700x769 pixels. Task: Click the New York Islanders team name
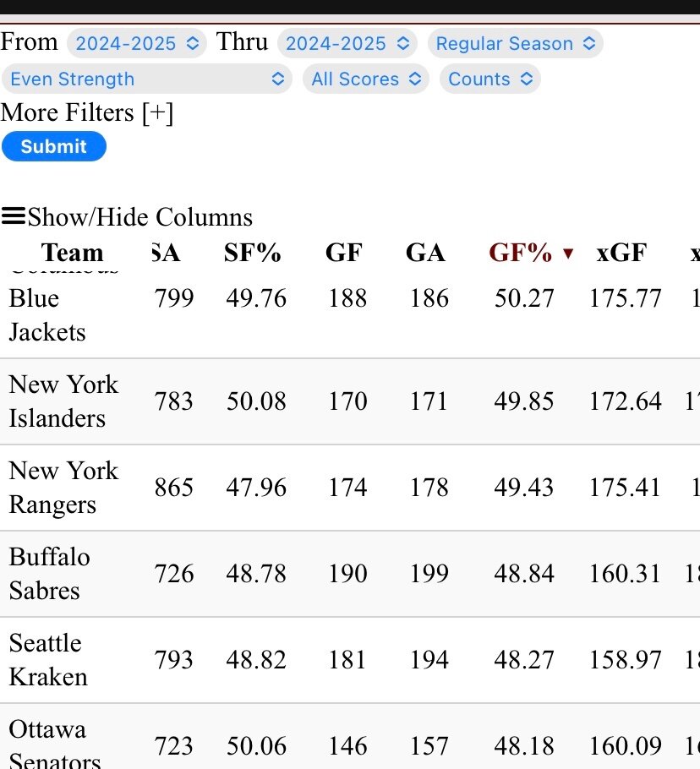63,401
